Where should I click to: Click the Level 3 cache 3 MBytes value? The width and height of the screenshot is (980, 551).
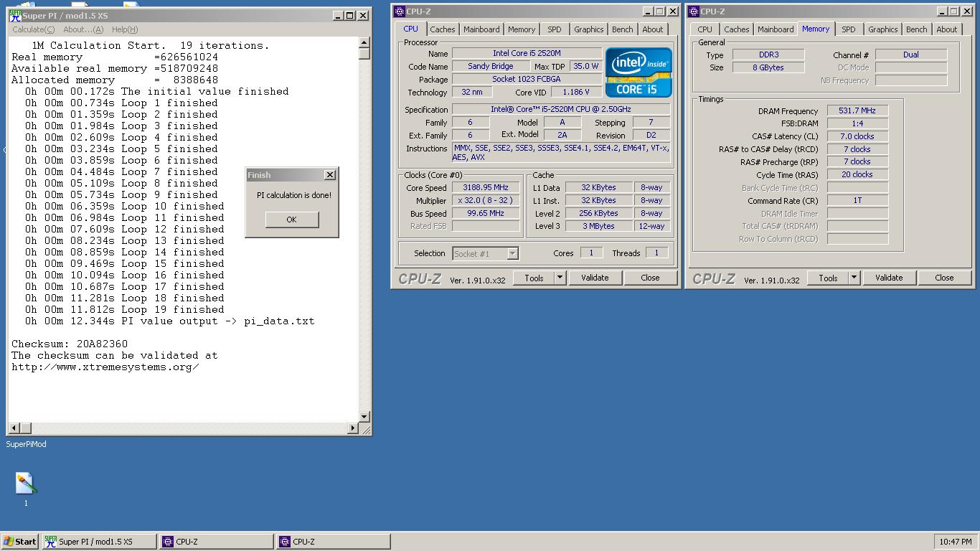[x=598, y=226]
